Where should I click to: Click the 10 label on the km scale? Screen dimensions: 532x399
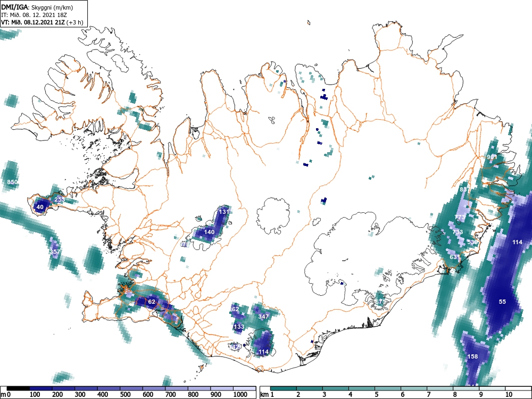(509, 395)
